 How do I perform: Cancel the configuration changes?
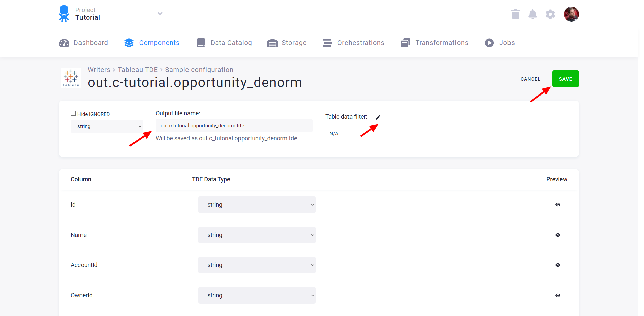click(x=530, y=79)
